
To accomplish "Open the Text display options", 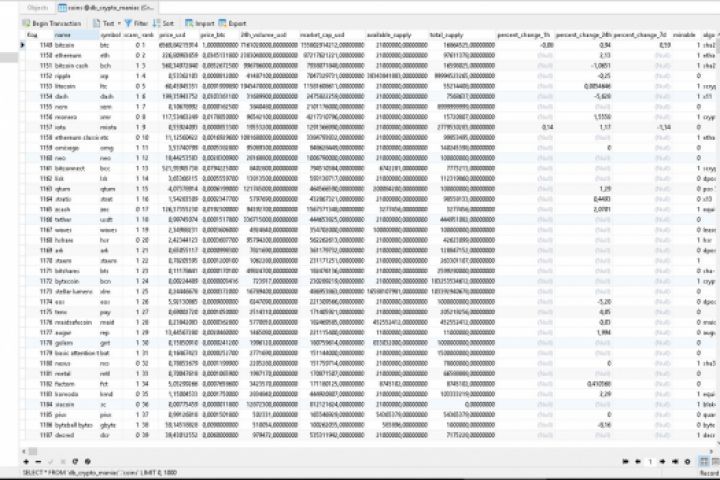I will click(104, 23).
